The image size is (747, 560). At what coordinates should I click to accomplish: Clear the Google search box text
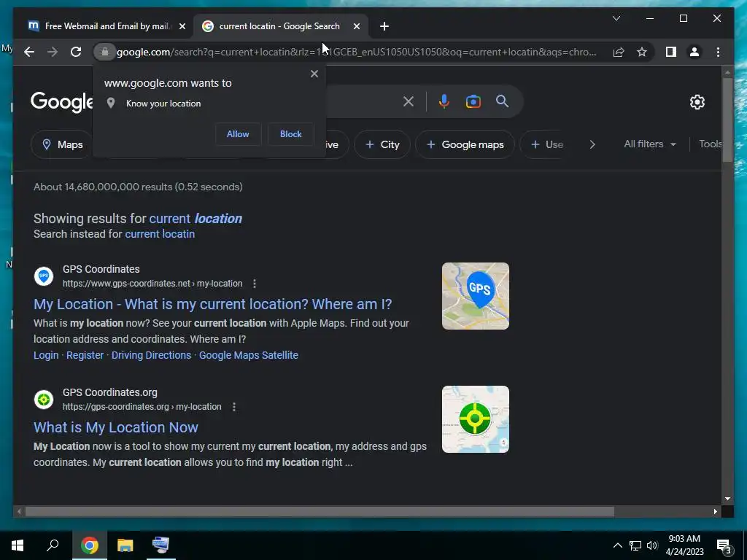409,101
